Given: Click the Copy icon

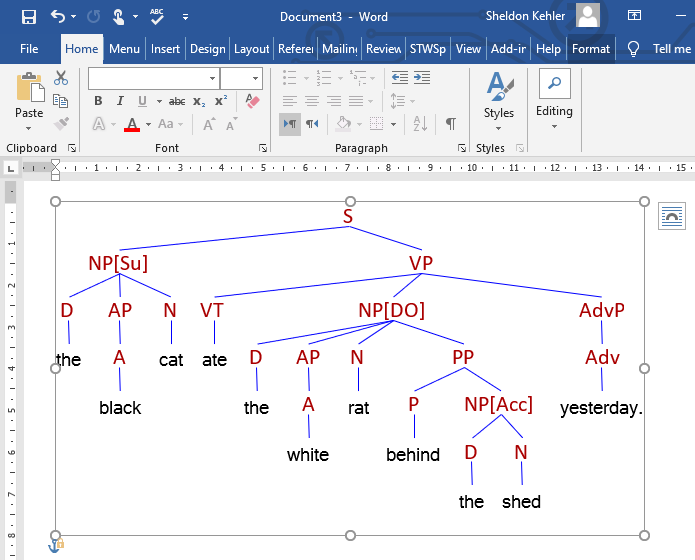Looking at the screenshot, I should (x=61, y=101).
